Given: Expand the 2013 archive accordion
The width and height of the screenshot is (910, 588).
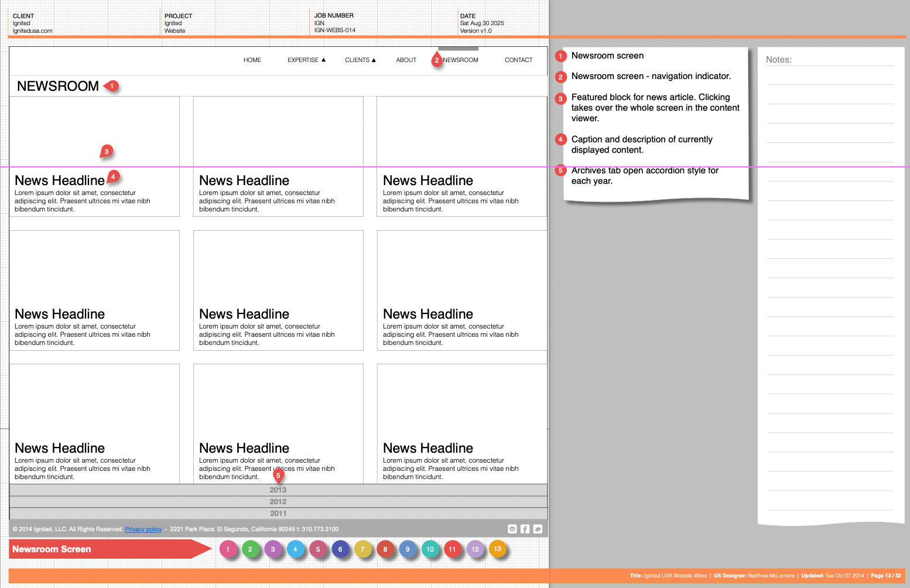Looking at the screenshot, I should 278,490.
